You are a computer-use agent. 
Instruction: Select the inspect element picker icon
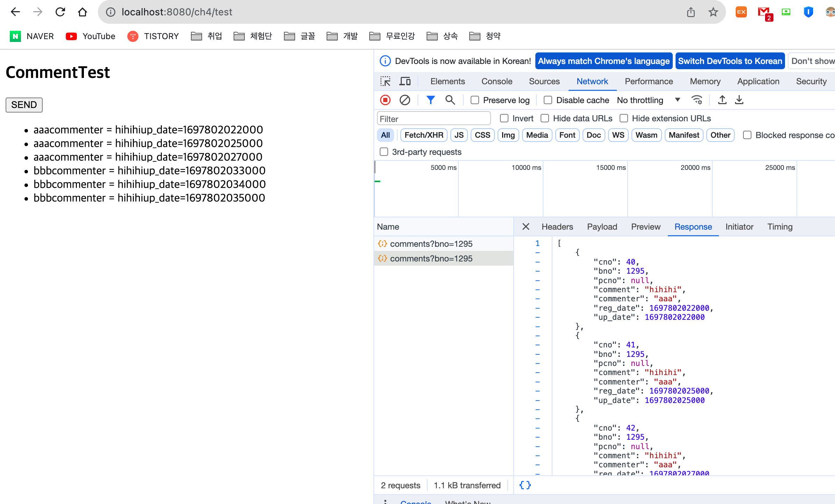point(385,81)
